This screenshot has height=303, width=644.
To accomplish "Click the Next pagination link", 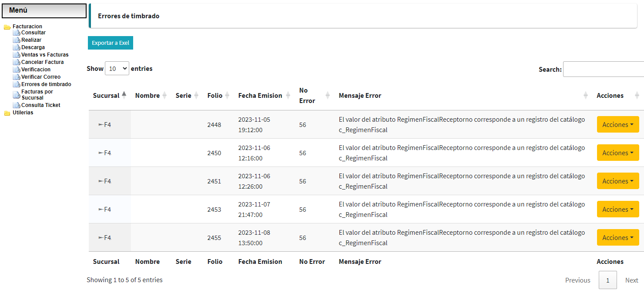I will [631, 280].
